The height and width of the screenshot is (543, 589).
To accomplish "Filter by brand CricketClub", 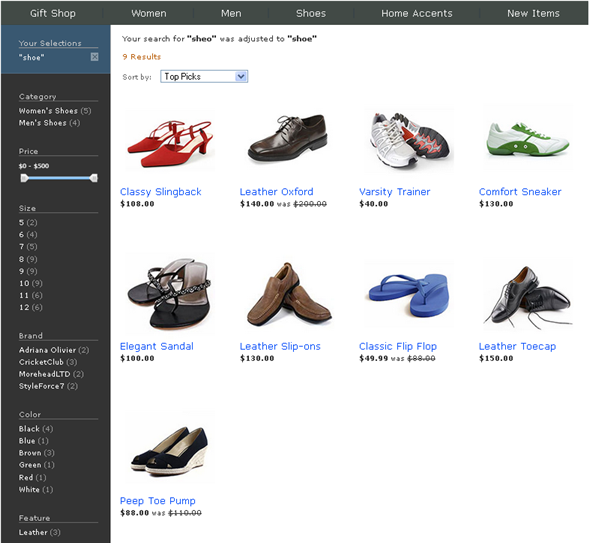I will point(48,362).
